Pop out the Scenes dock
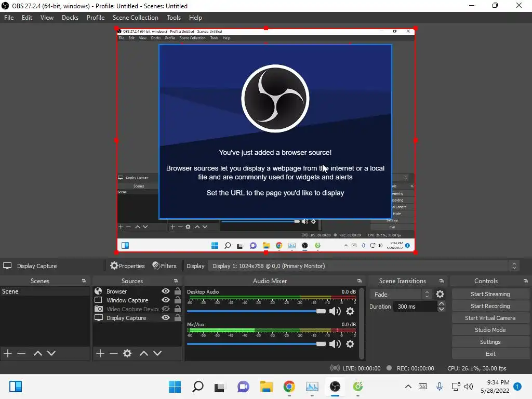The width and height of the screenshot is (532, 399). tap(84, 281)
